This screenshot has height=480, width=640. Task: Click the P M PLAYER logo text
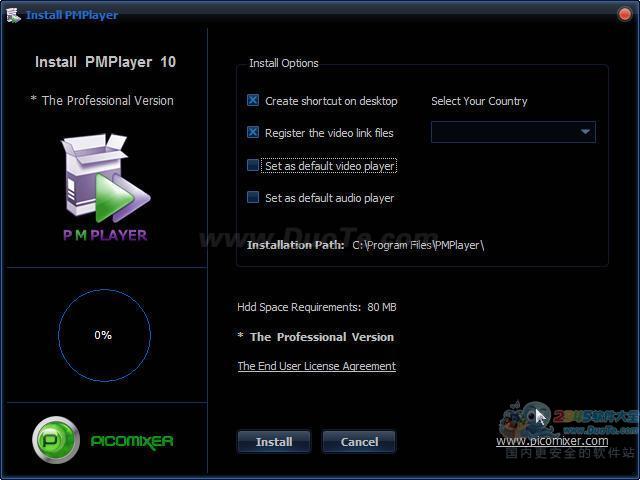105,235
